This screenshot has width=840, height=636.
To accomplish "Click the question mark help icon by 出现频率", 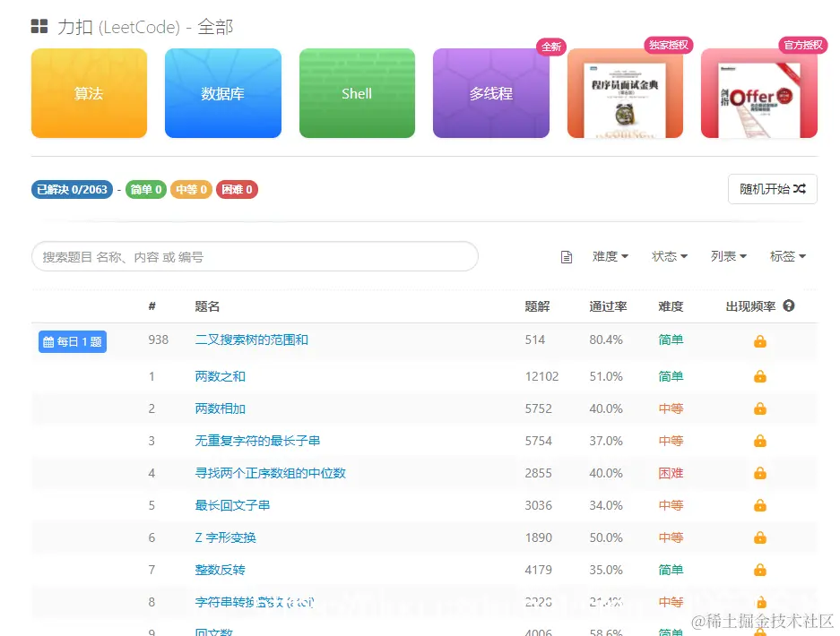I will click(x=789, y=305).
